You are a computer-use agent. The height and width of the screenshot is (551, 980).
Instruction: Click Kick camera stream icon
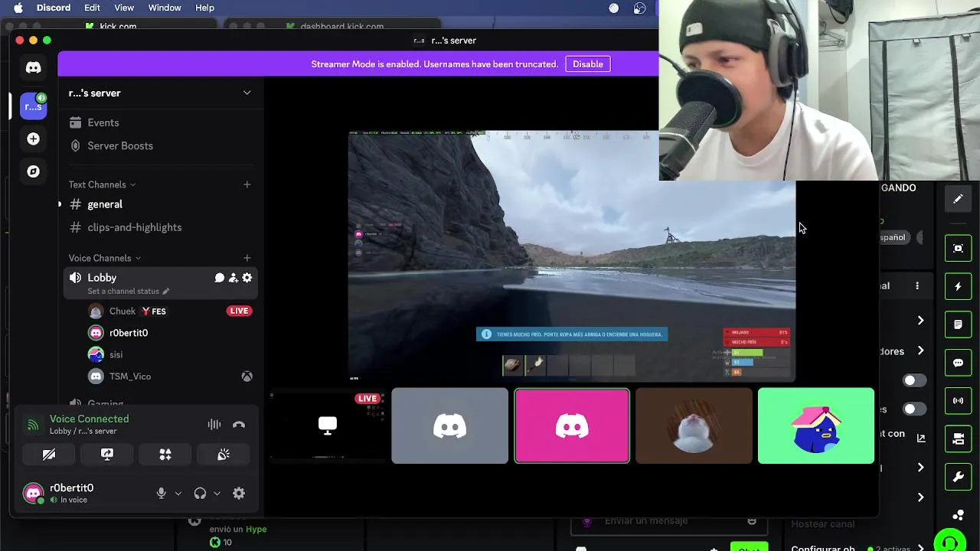[958, 439]
